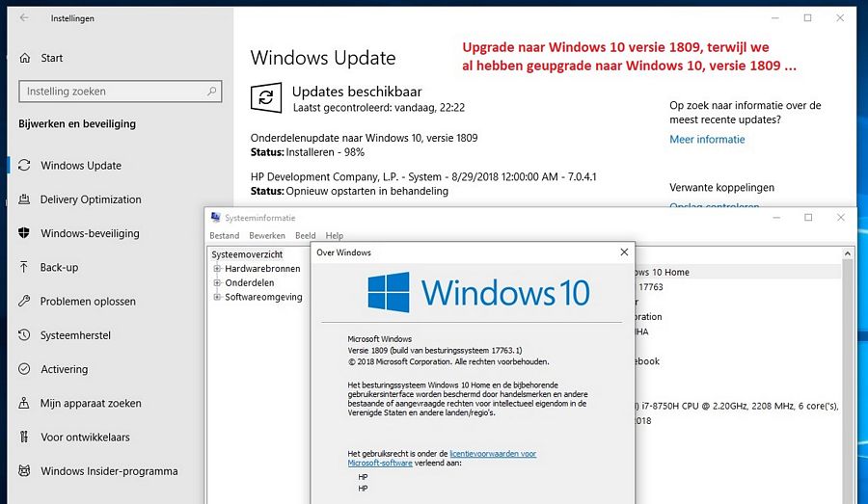Viewport: 868px width, 504px height.
Task: Click the Delivery Optimization icon
Action: tap(24, 199)
